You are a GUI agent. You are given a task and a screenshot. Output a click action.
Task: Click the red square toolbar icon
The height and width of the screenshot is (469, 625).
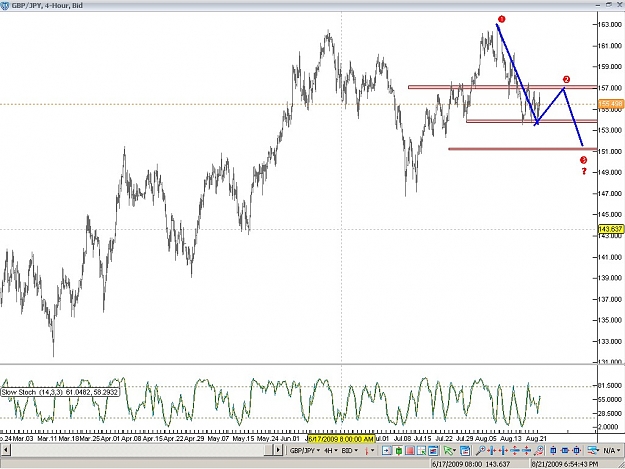(410, 450)
